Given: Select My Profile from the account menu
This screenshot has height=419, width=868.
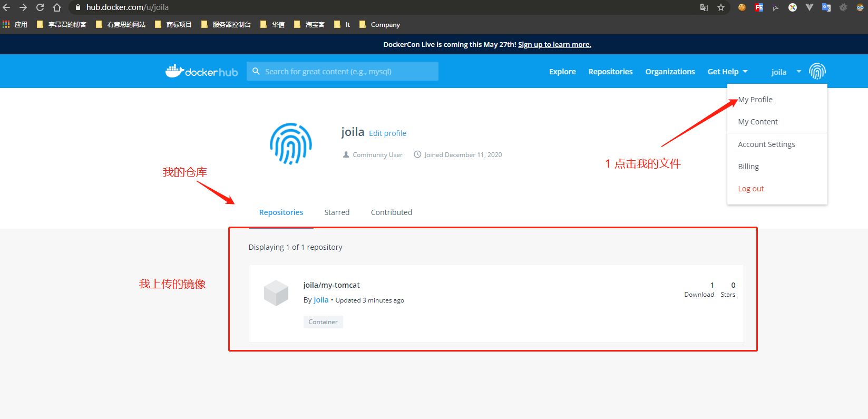Looking at the screenshot, I should [x=755, y=100].
